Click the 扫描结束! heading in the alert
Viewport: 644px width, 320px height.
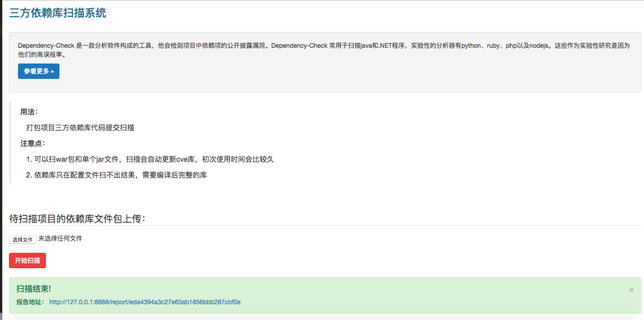34,289
